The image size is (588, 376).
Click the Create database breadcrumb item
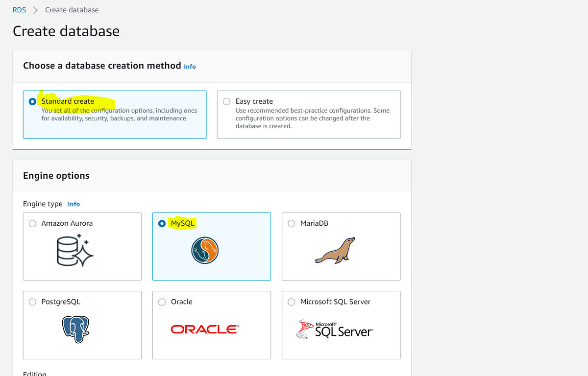click(x=72, y=9)
